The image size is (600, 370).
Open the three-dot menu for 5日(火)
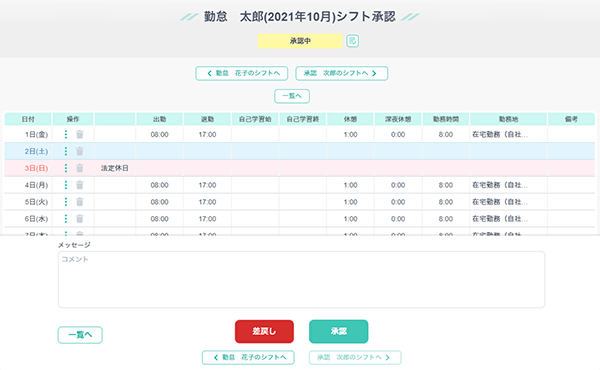point(66,202)
